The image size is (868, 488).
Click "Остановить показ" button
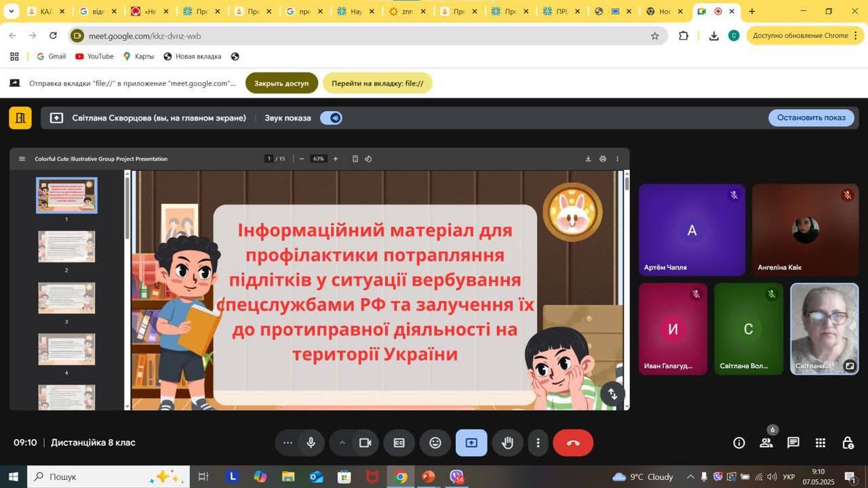click(x=811, y=117)
